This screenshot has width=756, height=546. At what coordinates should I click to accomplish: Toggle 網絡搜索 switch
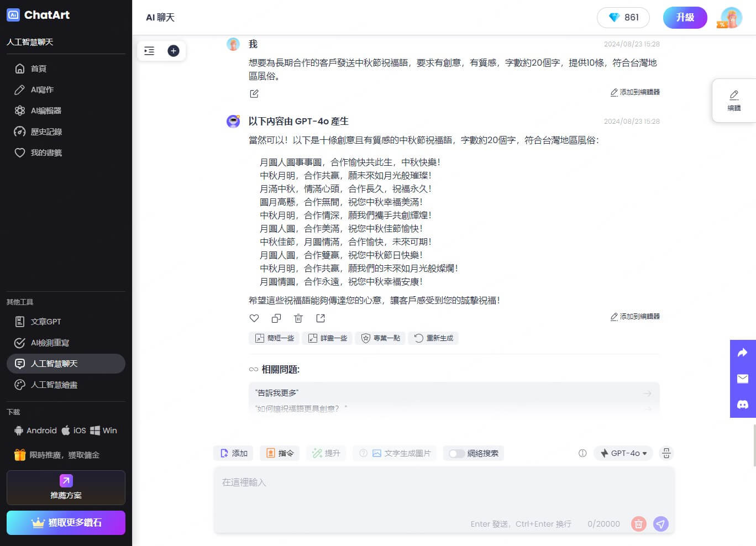[456, 453]
